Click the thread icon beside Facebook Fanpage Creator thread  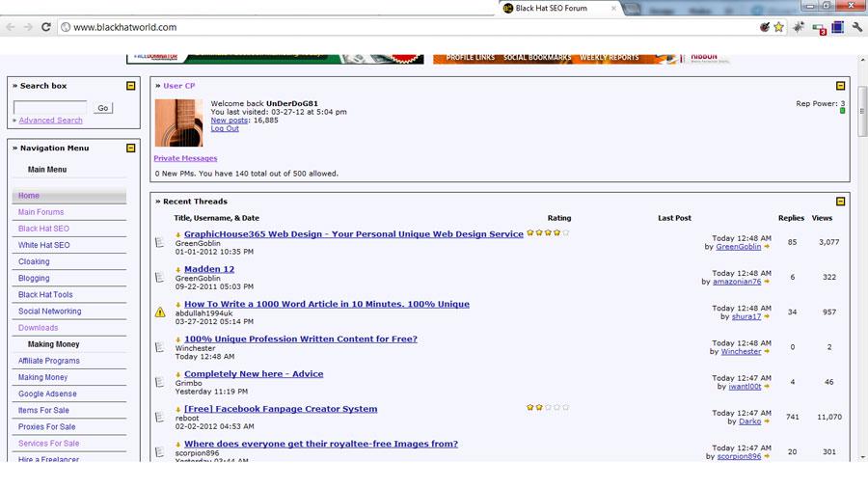pyautogui.click(x=159, y=418)
